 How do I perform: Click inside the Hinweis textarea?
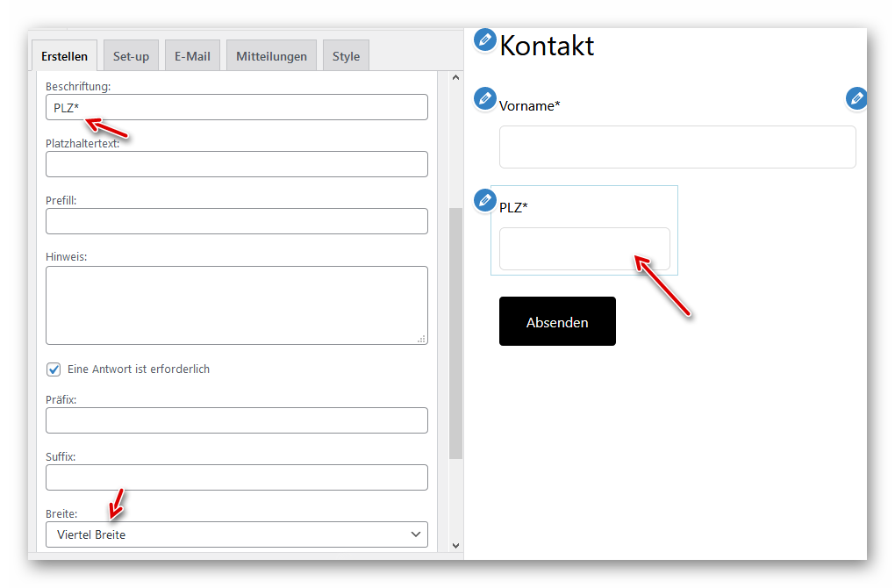coord(237,305)
